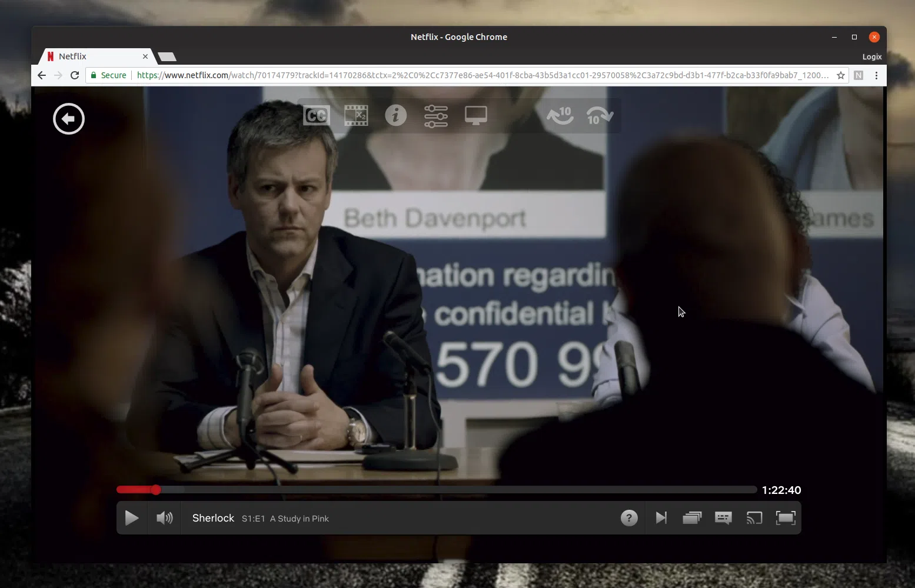Open the Logix profile menu

click(871, 56)
